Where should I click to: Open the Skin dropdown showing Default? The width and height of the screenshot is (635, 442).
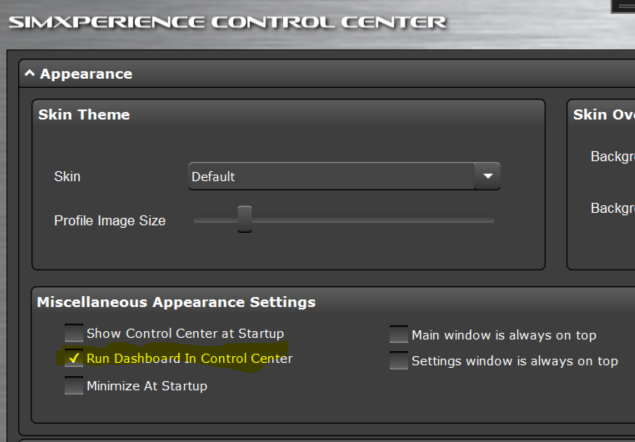[x=344, y=176]
